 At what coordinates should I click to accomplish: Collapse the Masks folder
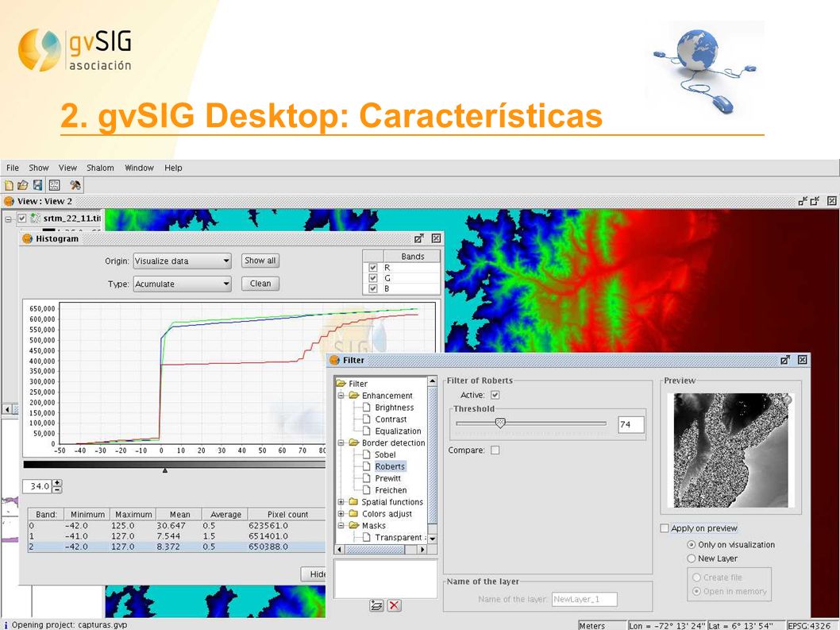pos(341,525)
